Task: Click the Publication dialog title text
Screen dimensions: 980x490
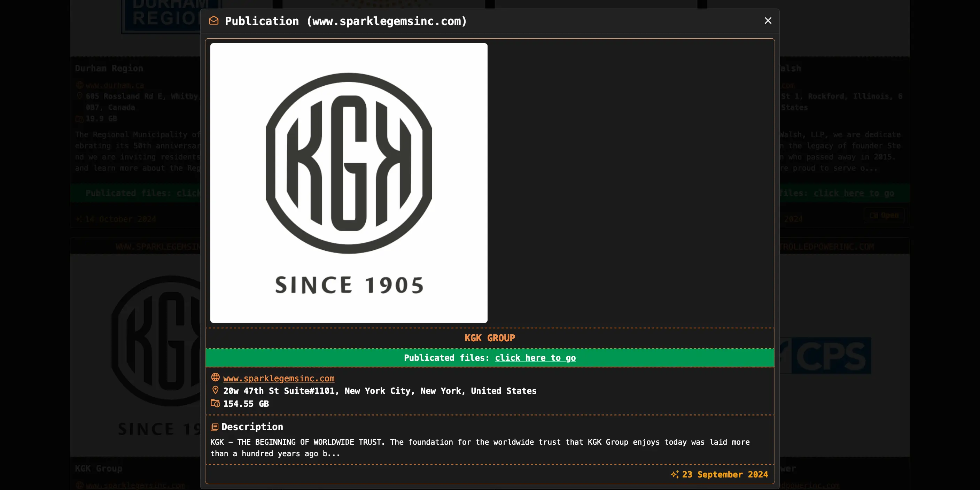Action: pos(345,21)
